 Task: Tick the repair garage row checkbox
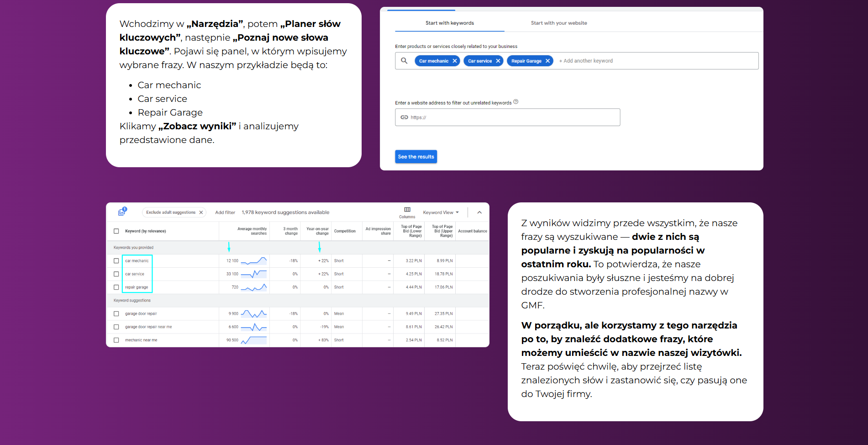(x=116, y=287)
